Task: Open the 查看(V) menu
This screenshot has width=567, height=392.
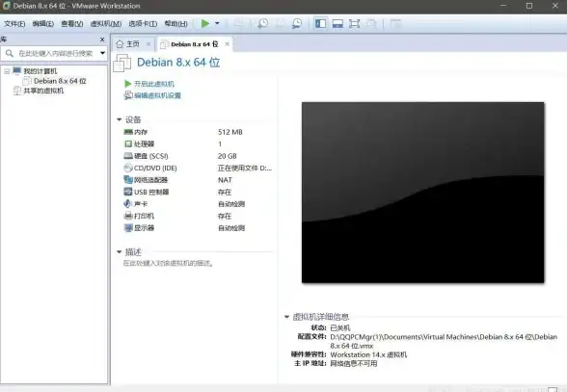Action: pos(72,24)
